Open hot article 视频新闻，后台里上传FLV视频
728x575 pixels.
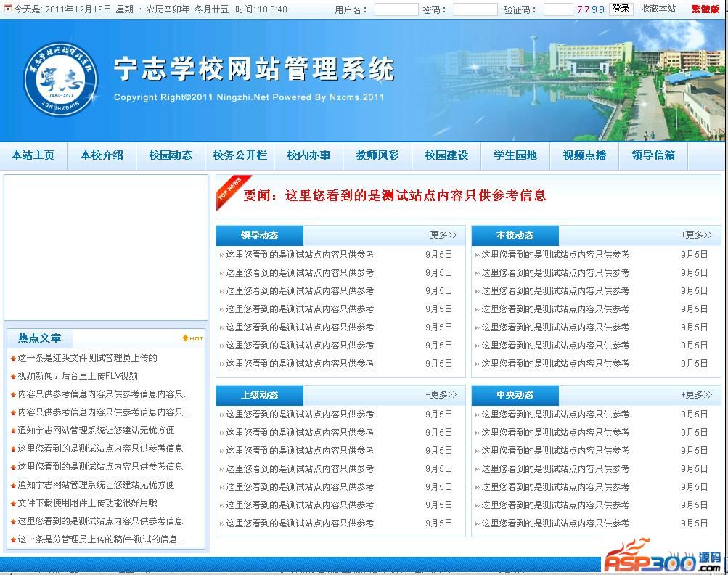click(78, 376)
